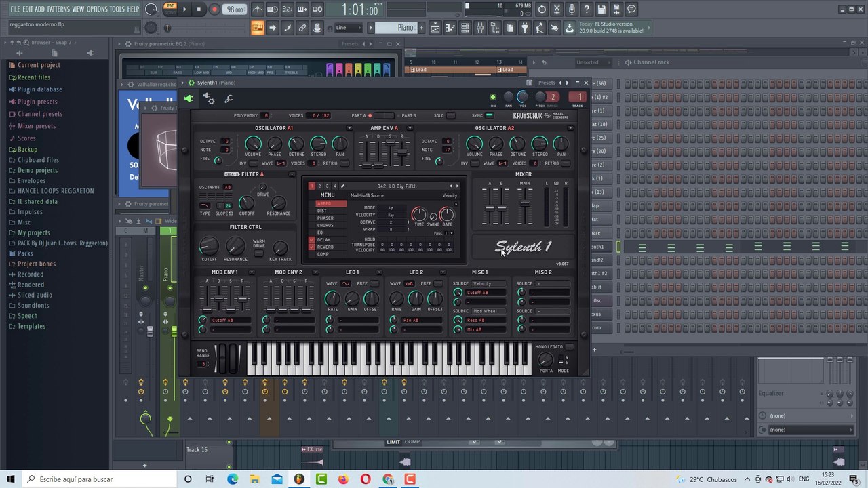
Task: Open the PATTERNS menu
Action: tap(58, 9)
